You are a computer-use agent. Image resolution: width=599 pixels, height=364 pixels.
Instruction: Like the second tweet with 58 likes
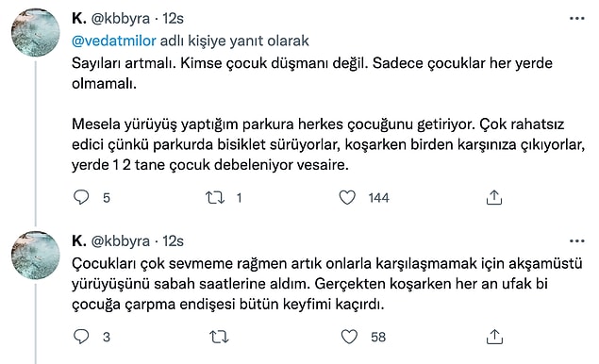coord(349,337)
